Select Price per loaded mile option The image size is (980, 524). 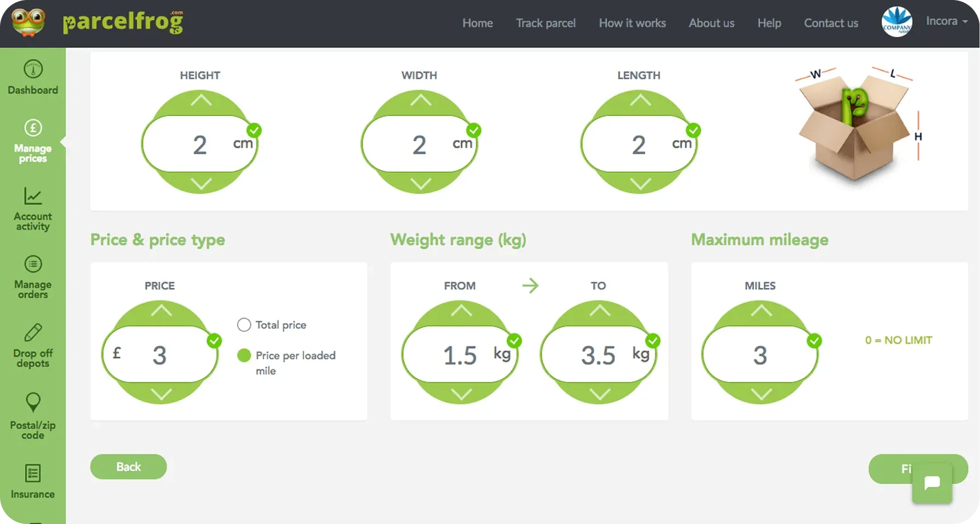coord(244,356)
